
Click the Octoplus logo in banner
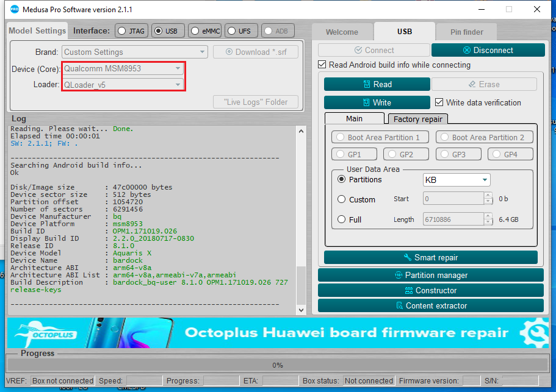(x=45, y=333)
